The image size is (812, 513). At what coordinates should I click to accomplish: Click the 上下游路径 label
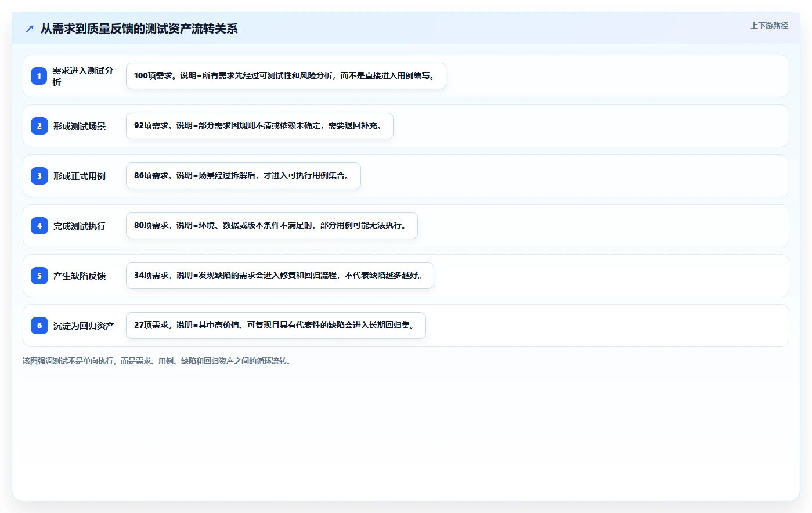coord(769,26)
